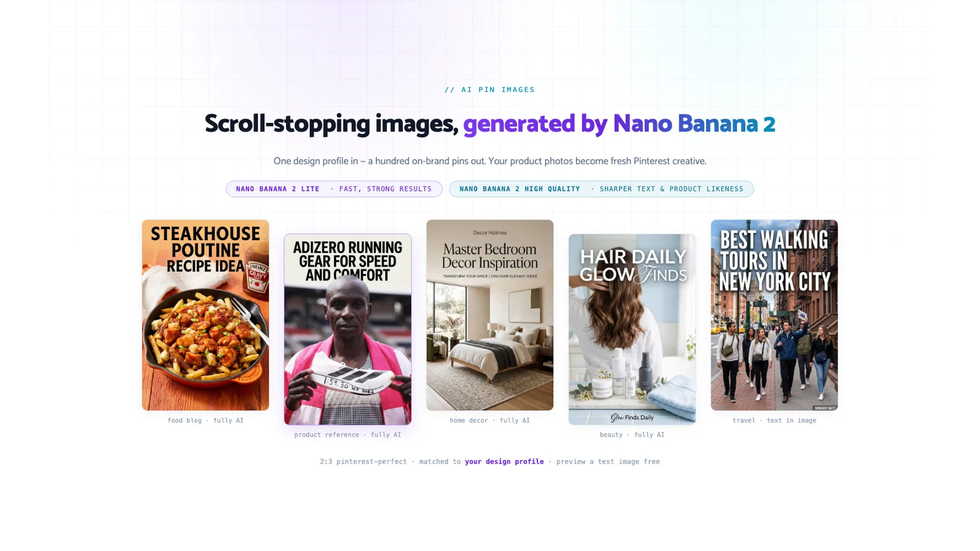The height and width of the screenshot is (551, 980).
Task: Click the 'generated by Nano Banana 2' heading text
Action: [x=619, y=123]
